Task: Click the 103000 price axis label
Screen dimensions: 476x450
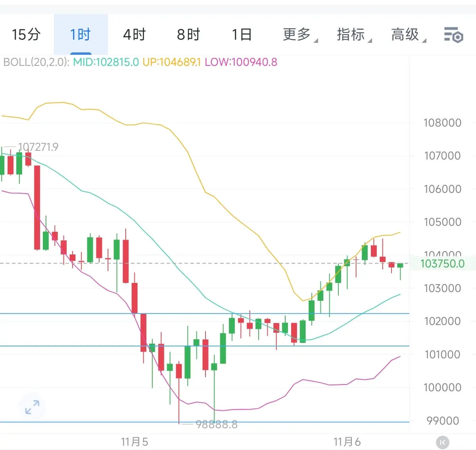Action: coord(442,288)
